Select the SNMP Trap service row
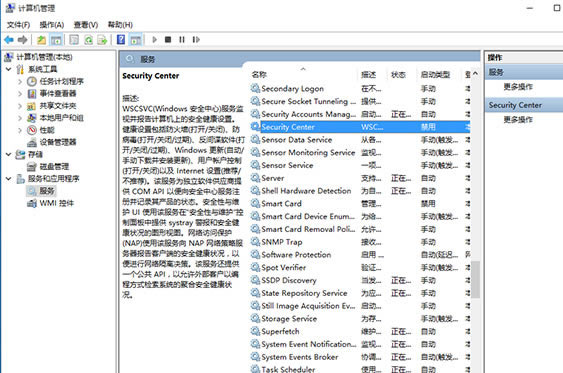Viewport: 563px width, 373px height. coord(360,242)
